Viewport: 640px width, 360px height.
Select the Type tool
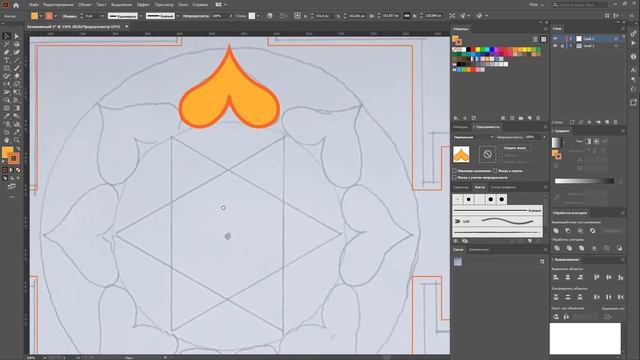coord(7,60)
